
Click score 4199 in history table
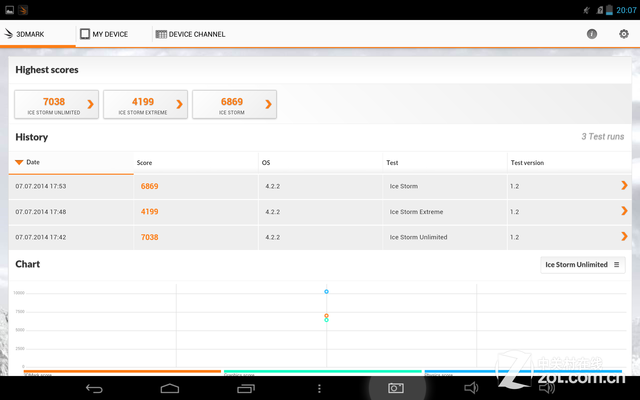(149, 211)
